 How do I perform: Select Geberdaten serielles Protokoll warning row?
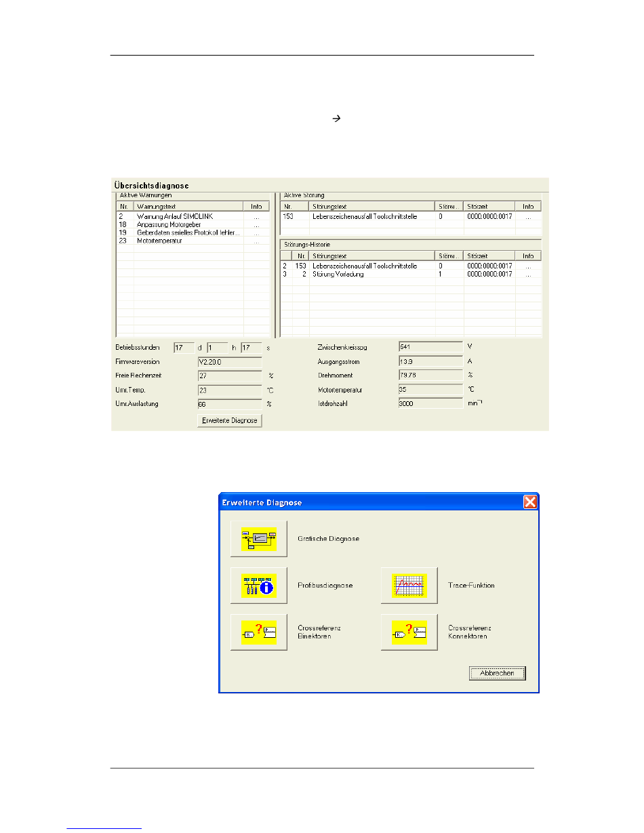[x=193, y=232]
